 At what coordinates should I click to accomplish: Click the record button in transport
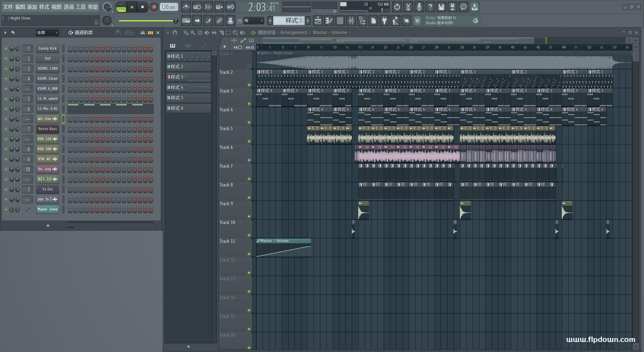pos(154,7)
